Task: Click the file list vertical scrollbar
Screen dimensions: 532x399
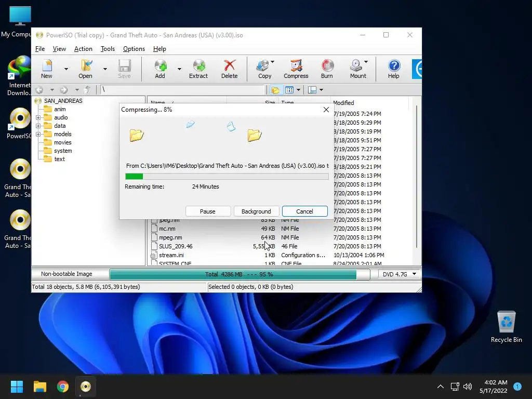Action: pos(417,177)
